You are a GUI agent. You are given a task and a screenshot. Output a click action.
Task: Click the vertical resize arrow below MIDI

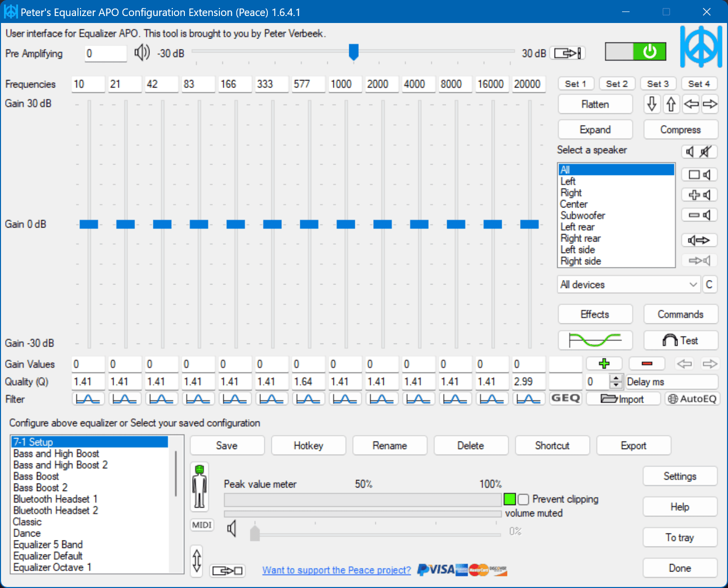(x=197, y=560)
